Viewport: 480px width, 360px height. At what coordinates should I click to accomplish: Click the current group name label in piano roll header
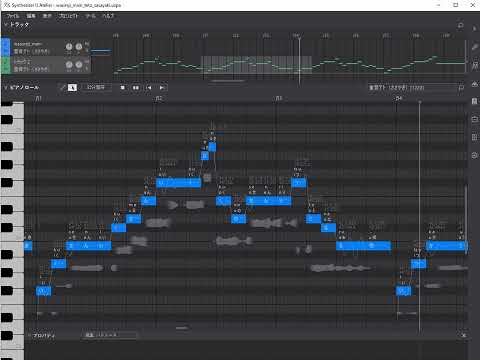click(x=397, y=88)
